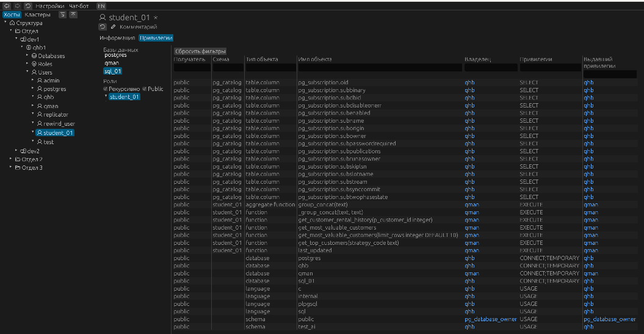Click the collapse-to-top tree icon
The width and height of the screenshot is (644, 334).
(x=73, y=15)
